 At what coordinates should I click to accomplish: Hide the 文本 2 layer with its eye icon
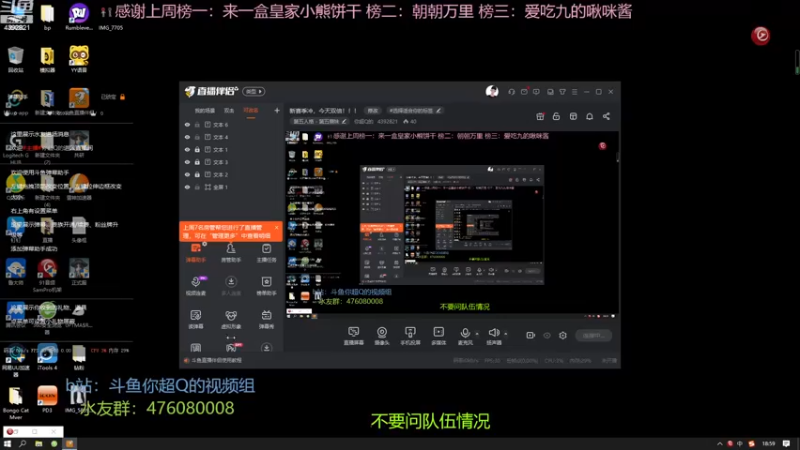click(187, 174)
